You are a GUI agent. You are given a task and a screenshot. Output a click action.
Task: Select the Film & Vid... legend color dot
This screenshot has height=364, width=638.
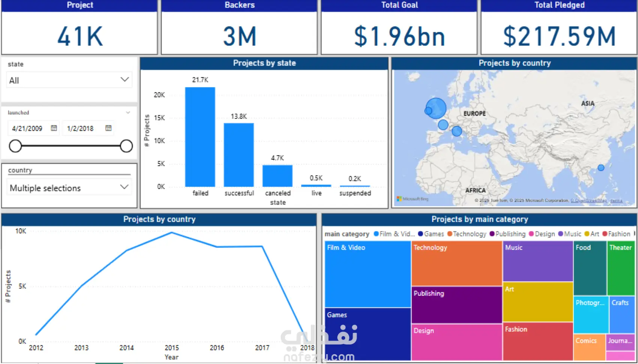point(376,234)
